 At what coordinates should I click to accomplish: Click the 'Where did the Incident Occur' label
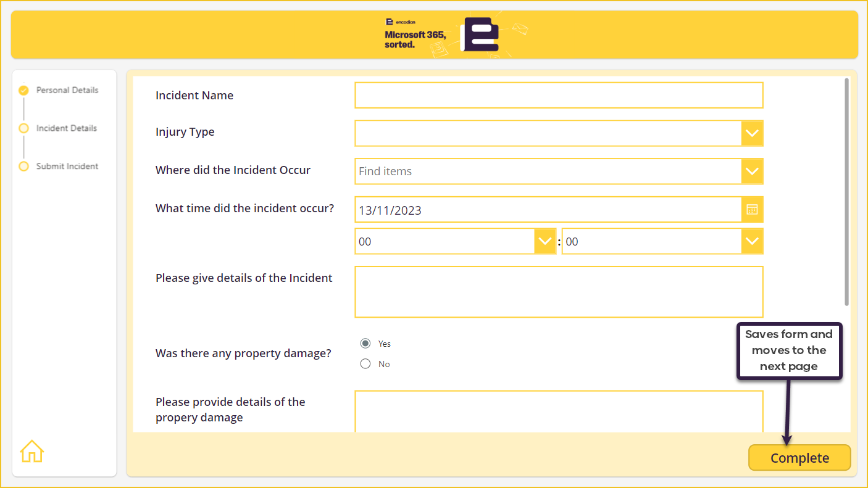[x=233, y=170]
